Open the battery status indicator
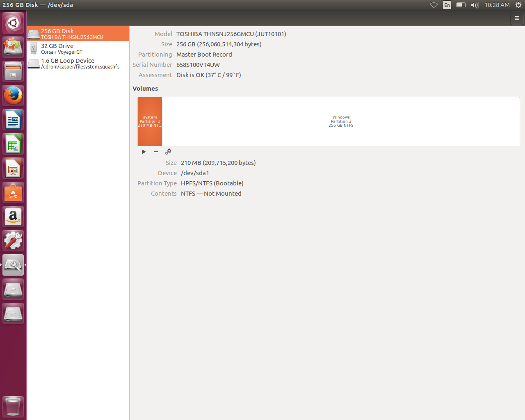525x420 pixels. tap(461, 5)
